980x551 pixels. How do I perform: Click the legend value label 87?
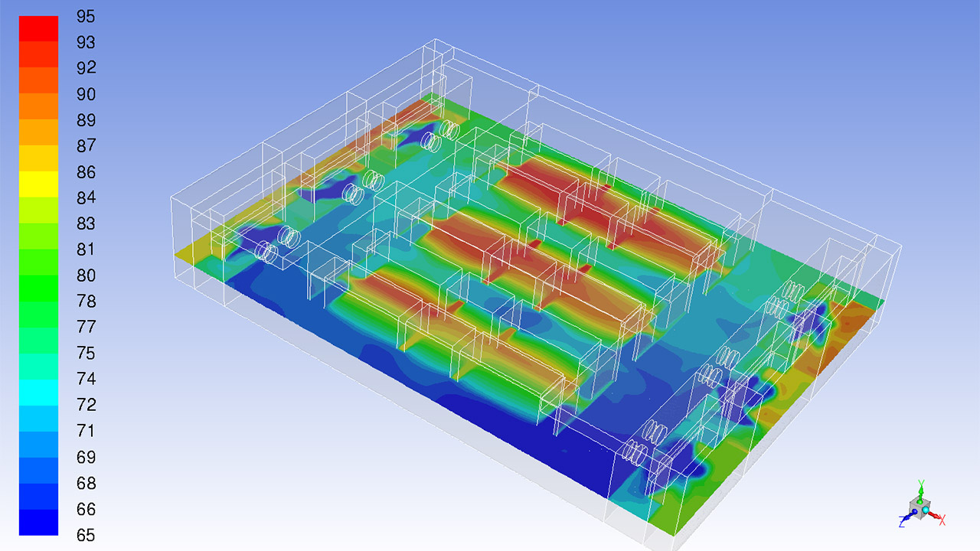pyautogui.click(x=86, y=146)
